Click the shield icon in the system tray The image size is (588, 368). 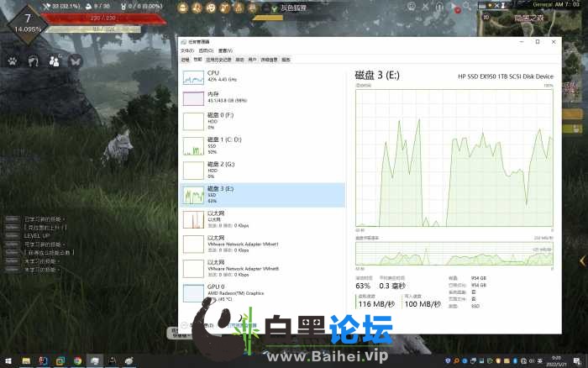448,361
